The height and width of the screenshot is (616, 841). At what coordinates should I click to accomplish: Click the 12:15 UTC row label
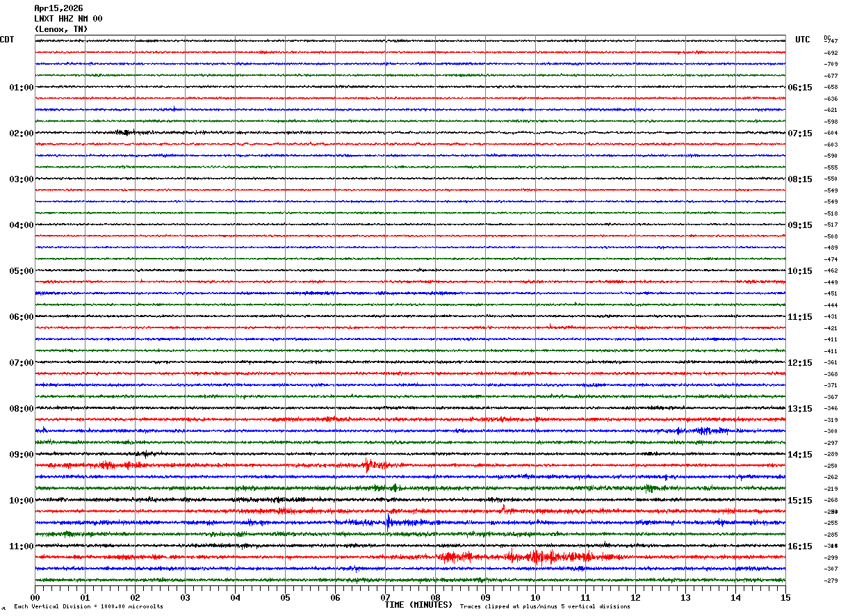click(x=800, y=363)
